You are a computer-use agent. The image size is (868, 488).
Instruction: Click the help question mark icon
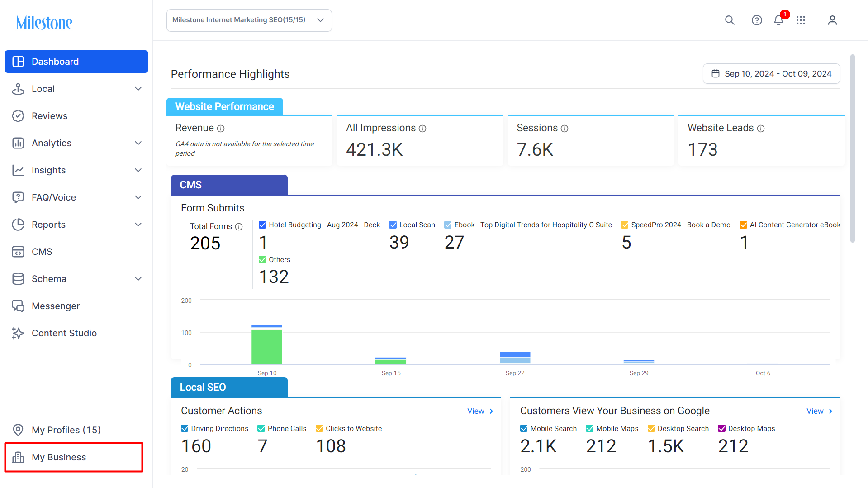pyautogui.click(x=757, y=20)
